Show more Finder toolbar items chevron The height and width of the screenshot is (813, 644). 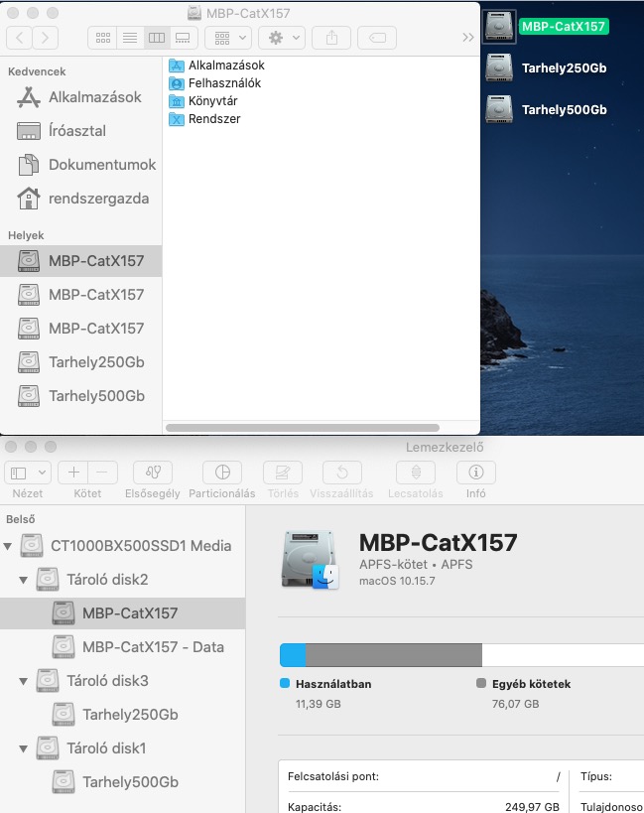point(467,38)
